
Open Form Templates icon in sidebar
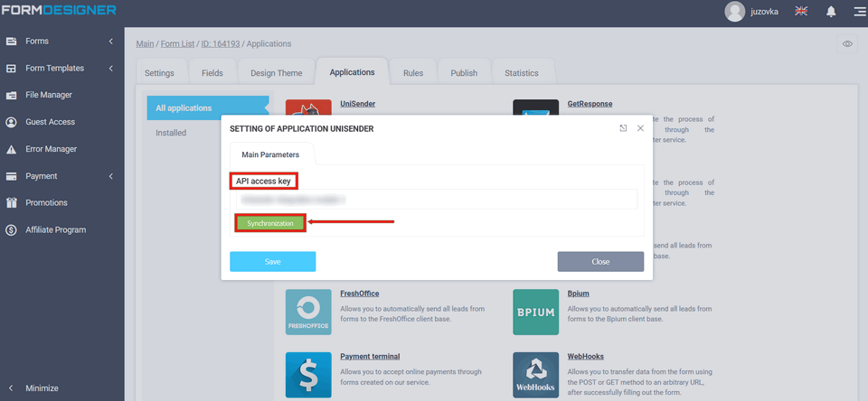point(11,69)
